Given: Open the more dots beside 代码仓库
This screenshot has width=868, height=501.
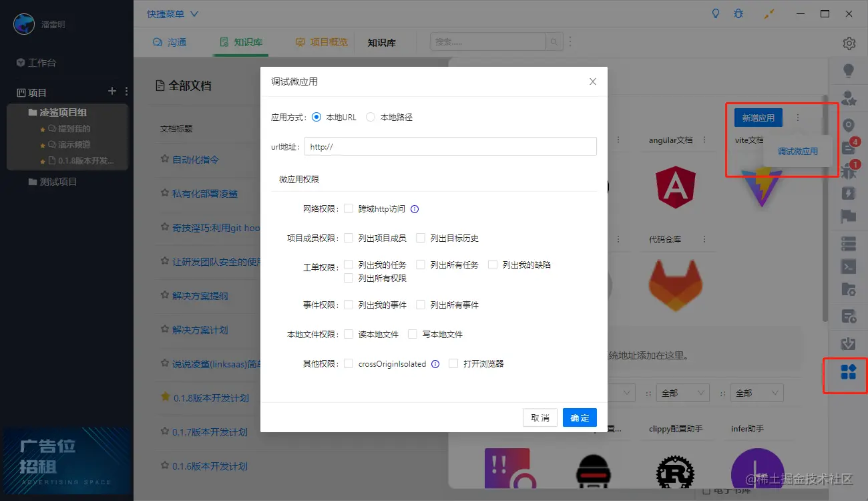Looking at the screenshot, I should [704, 239].
